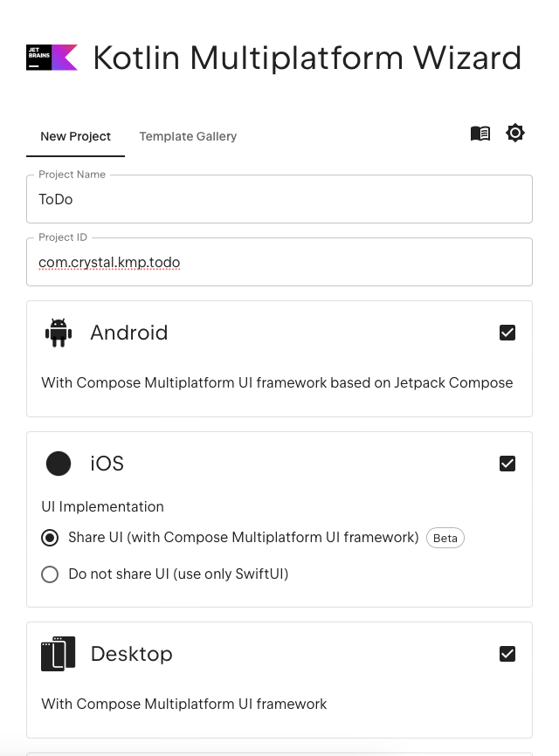559x756 pixels.
Task: Click the Desktop devices icon
Action: (59, 654)
